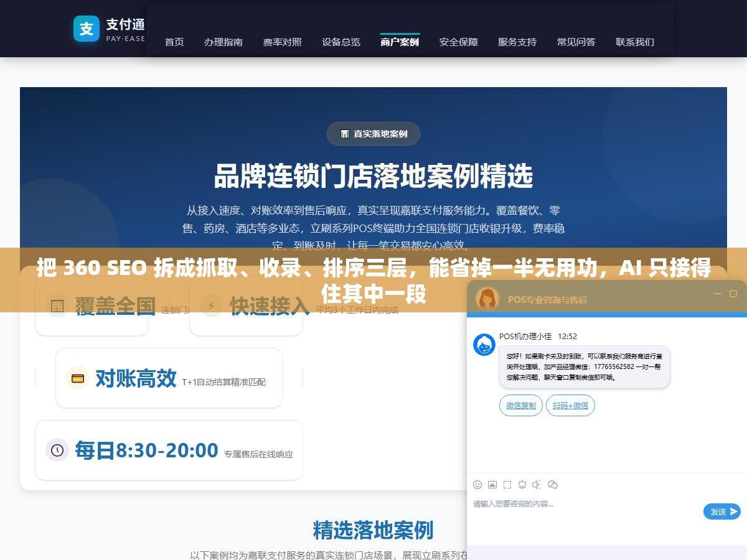Click the 对账高效 card icon

click(x=78, y=378)
